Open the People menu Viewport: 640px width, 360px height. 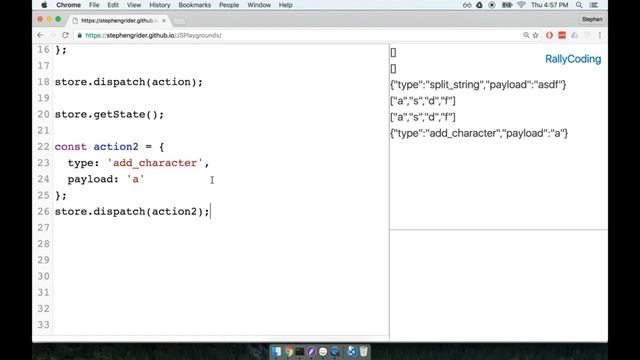[x=229, y=5]
